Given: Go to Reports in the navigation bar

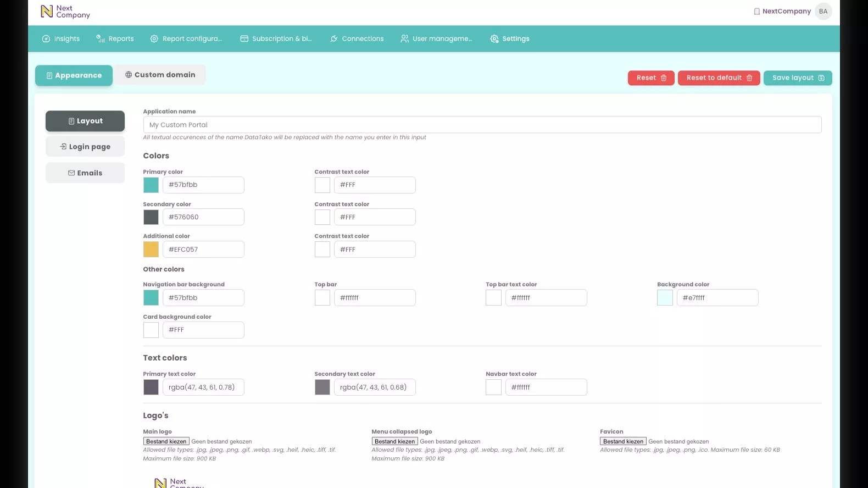Looking at the screenshot, I should [x=115, y=39].
